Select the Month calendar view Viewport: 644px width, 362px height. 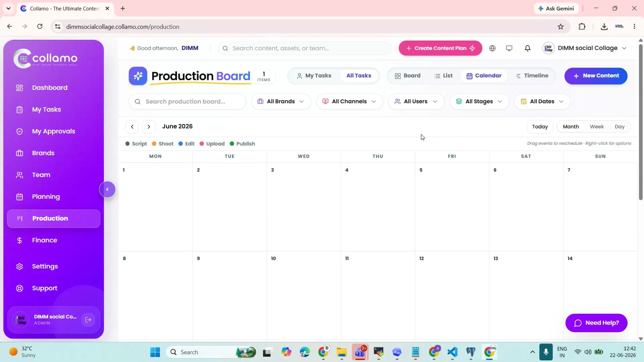click(x=571, y=127)
